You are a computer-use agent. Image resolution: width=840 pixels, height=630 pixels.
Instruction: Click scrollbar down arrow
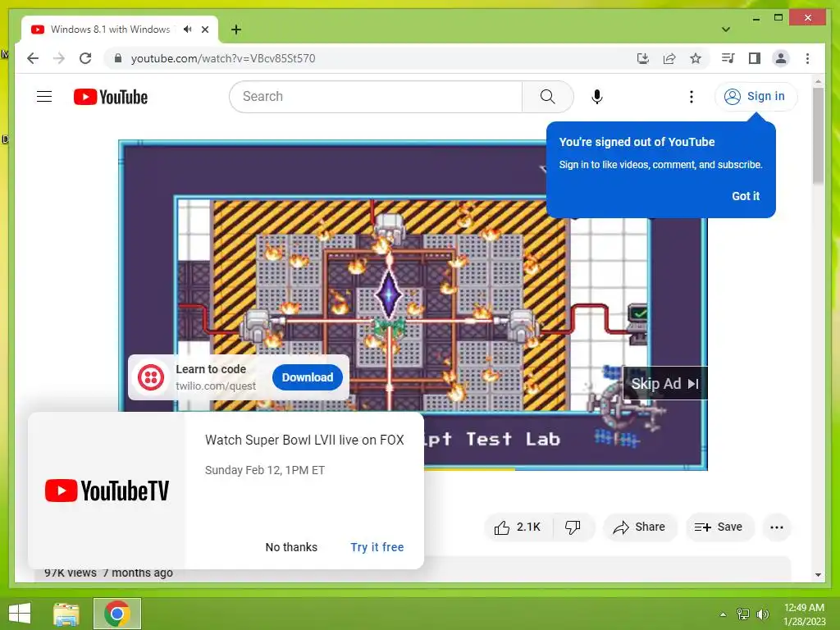coord(818,575)
